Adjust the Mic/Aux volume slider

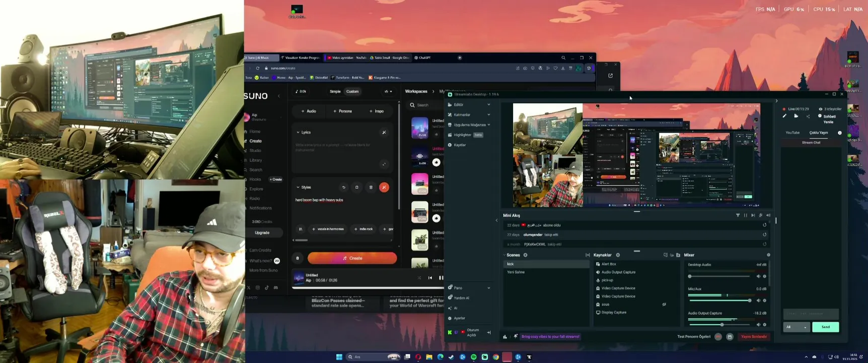pyautogui.click(x=720, y=300)
